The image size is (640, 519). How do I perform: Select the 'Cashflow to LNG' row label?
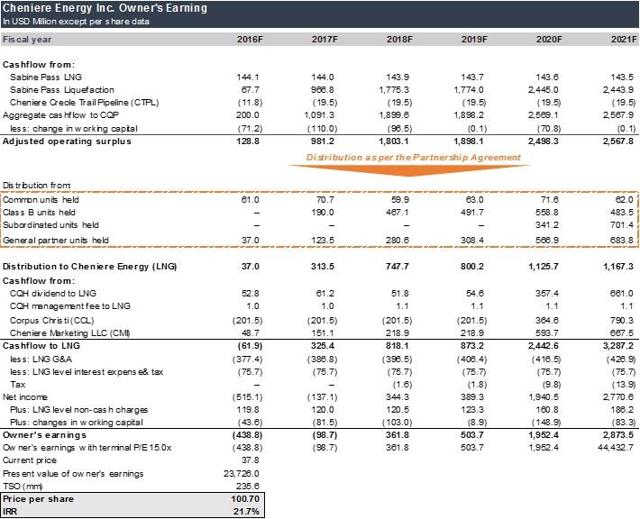coord(41,346)
